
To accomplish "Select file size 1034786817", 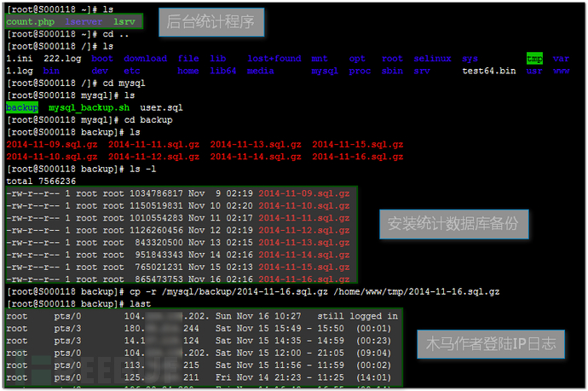I will [157, 193].
